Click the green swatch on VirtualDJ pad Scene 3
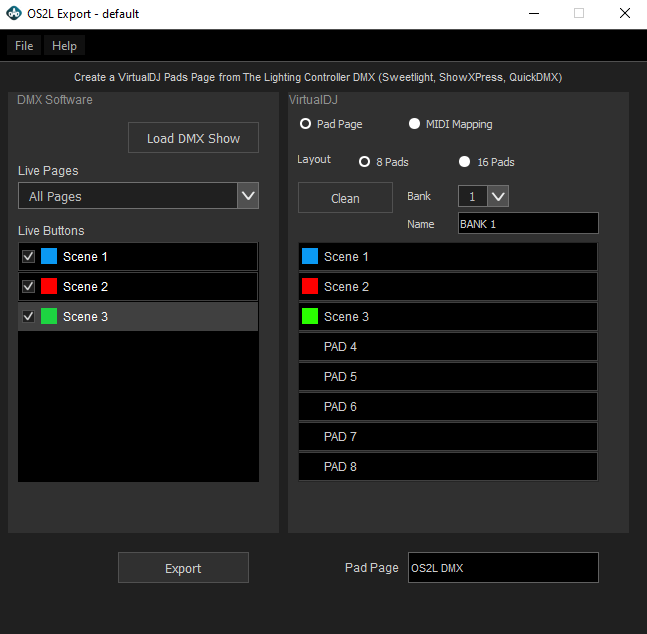 tap(310, 317)
